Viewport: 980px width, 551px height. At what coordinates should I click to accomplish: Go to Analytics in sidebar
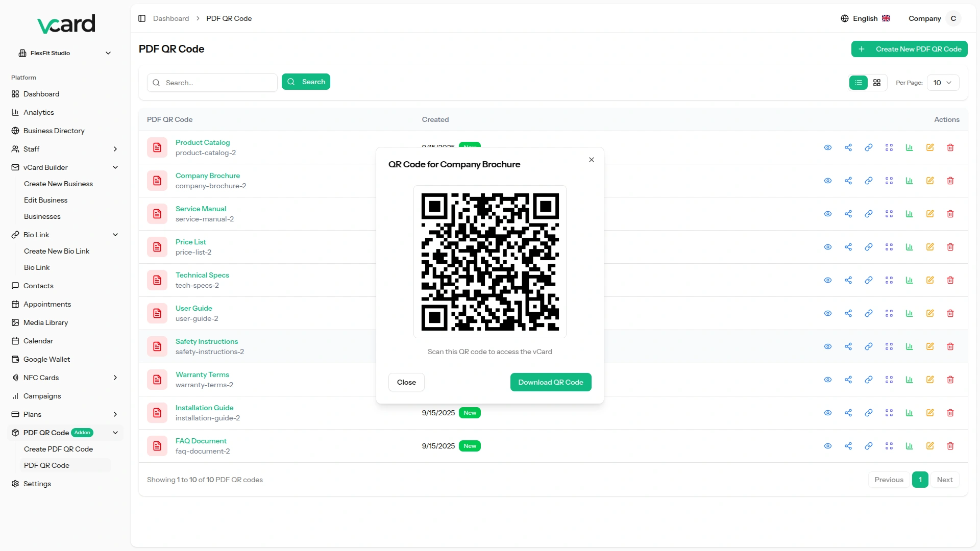pos(65,112)
